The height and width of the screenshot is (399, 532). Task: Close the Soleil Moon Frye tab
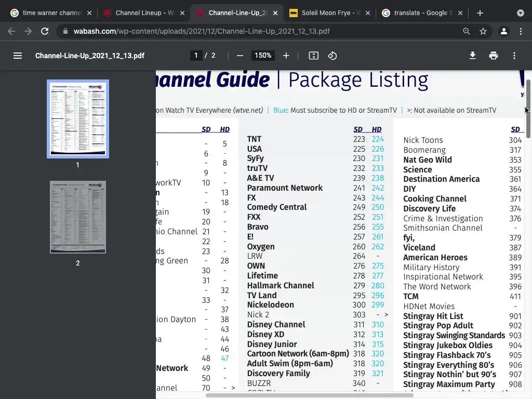point(368,13)
